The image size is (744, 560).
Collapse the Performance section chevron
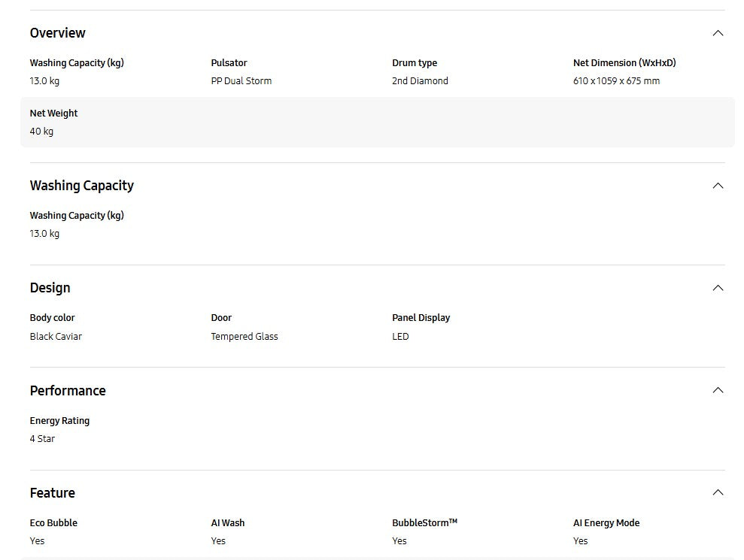pos(718,390)
